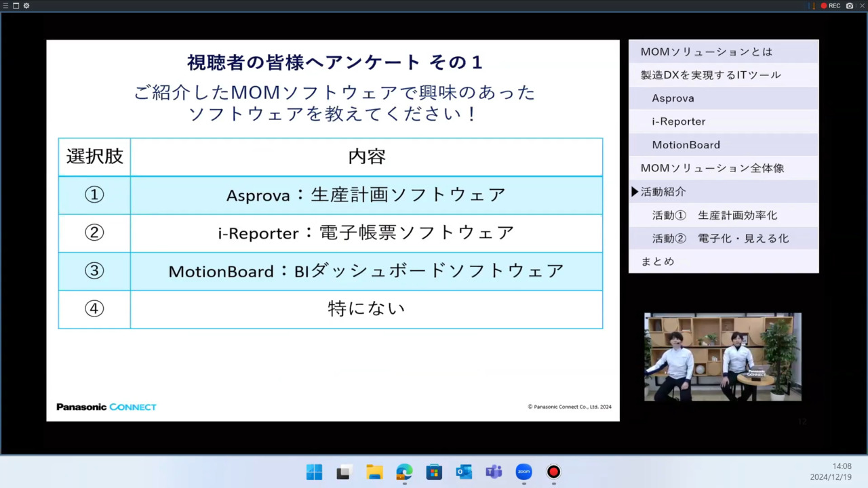
Task: Open Outlook from the taskbar
Action: pos(464,472)
